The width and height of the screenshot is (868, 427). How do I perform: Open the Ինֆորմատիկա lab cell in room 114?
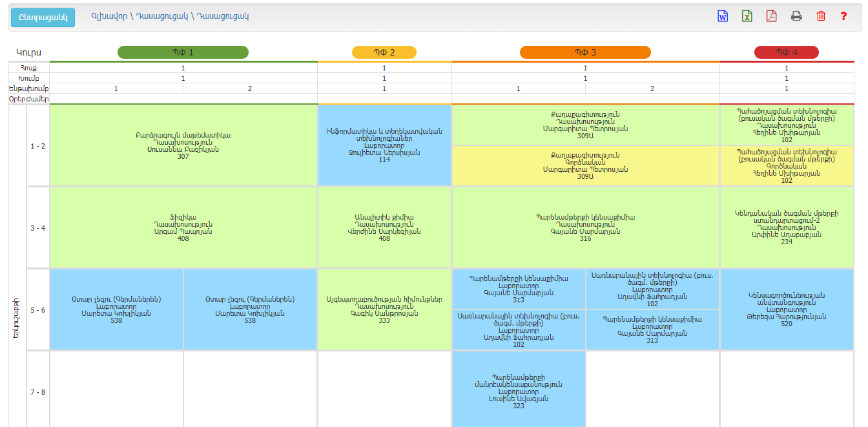click(384, 145)
